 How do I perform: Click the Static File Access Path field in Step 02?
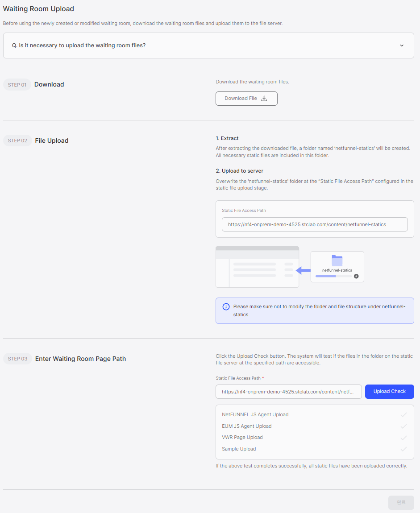[x=315, y=224]
